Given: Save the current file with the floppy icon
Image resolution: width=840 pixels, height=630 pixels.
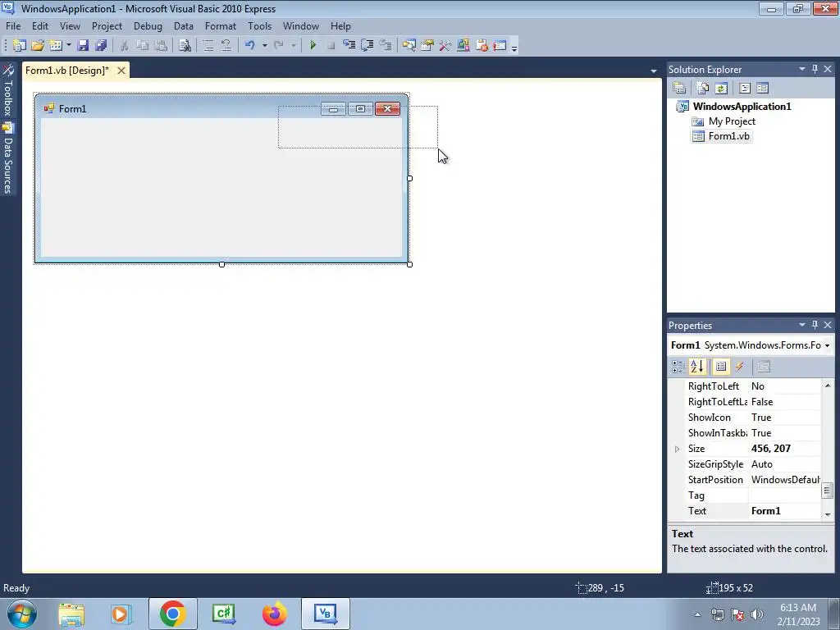Looking at the screenshot, I should click(x=83, y=46).
